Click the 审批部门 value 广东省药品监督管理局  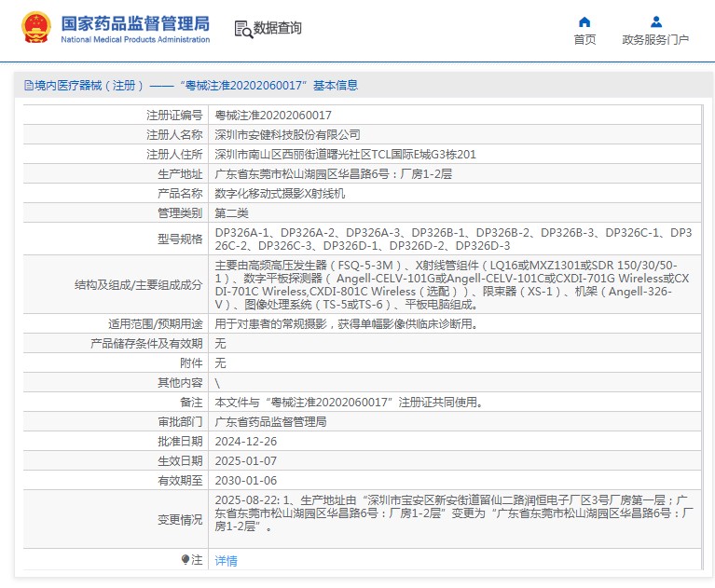tap(270, 421)
